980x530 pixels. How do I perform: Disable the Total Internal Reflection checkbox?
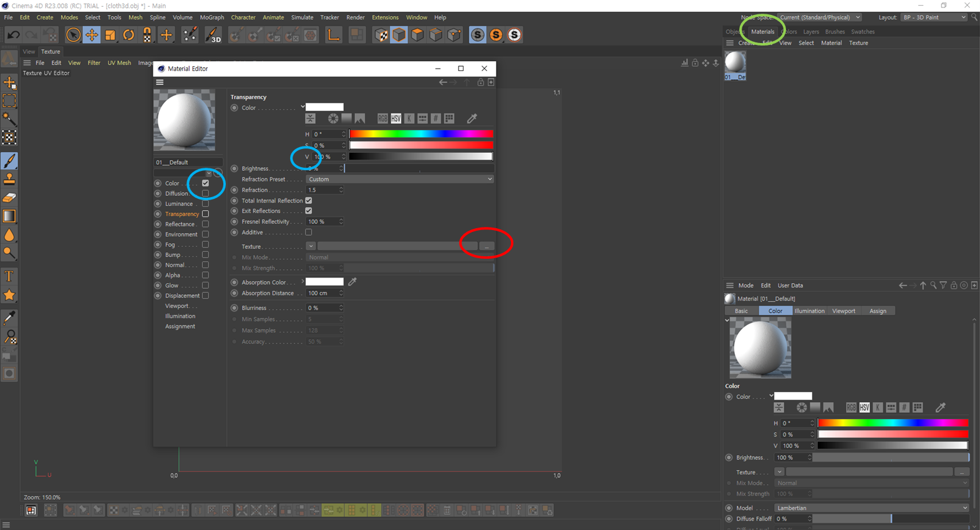click(x=309, y=201)
